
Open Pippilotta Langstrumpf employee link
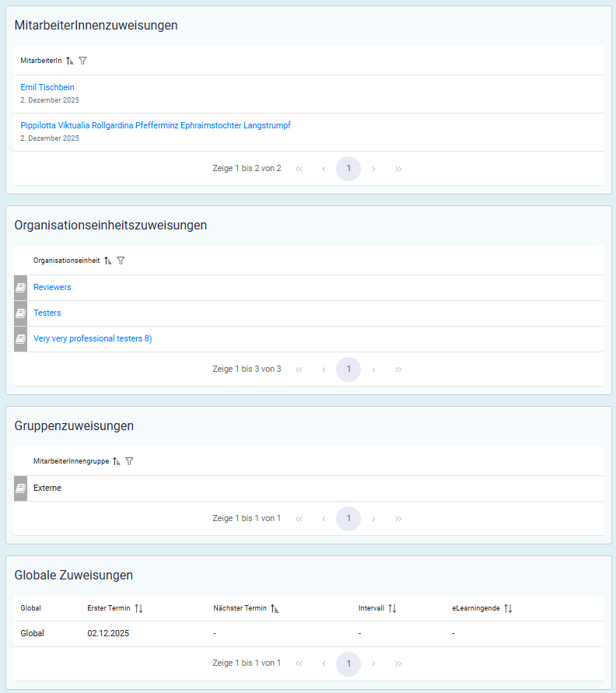coord(156,125)
